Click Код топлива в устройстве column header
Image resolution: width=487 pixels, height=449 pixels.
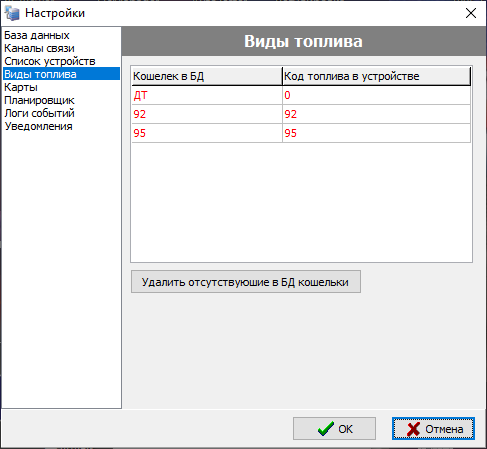(376, 76)
